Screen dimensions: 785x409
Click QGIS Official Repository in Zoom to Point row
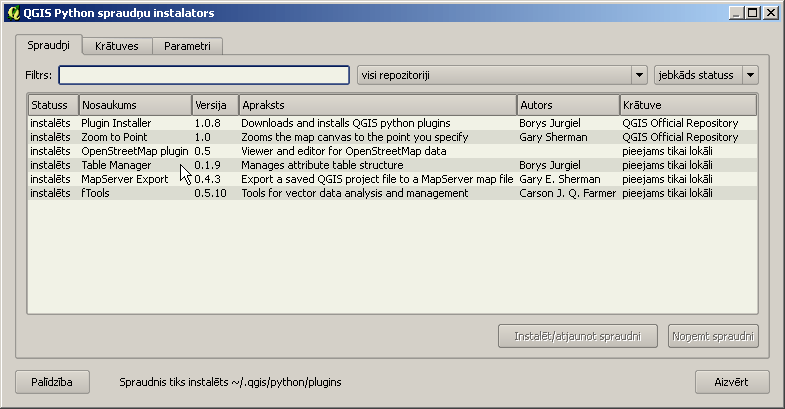tap(680, 137)
